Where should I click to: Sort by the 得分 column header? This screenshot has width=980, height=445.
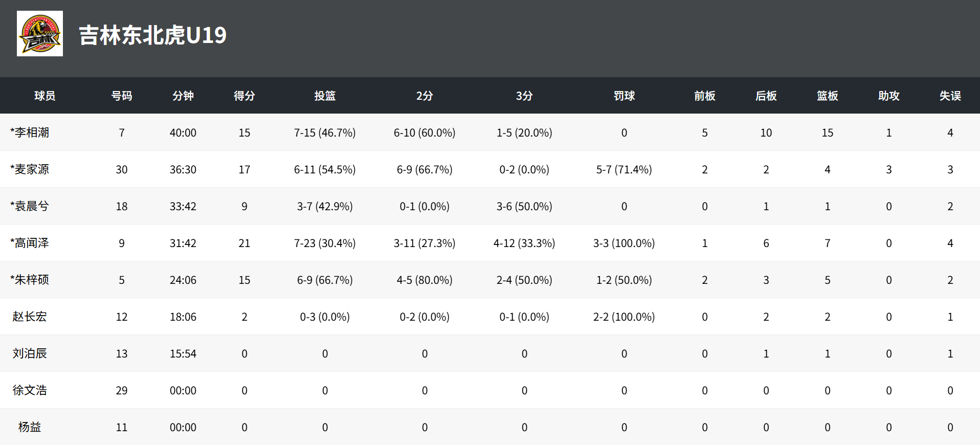coord(244,96)
